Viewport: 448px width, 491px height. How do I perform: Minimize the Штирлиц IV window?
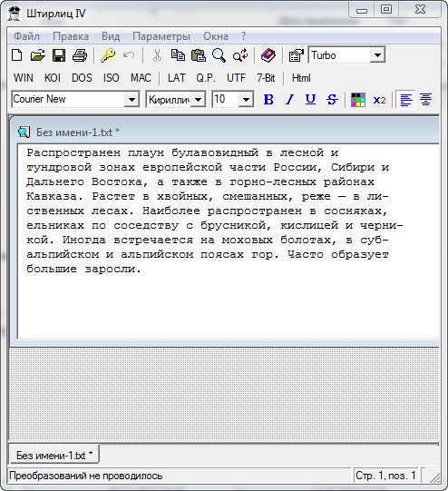click(361, 10)
